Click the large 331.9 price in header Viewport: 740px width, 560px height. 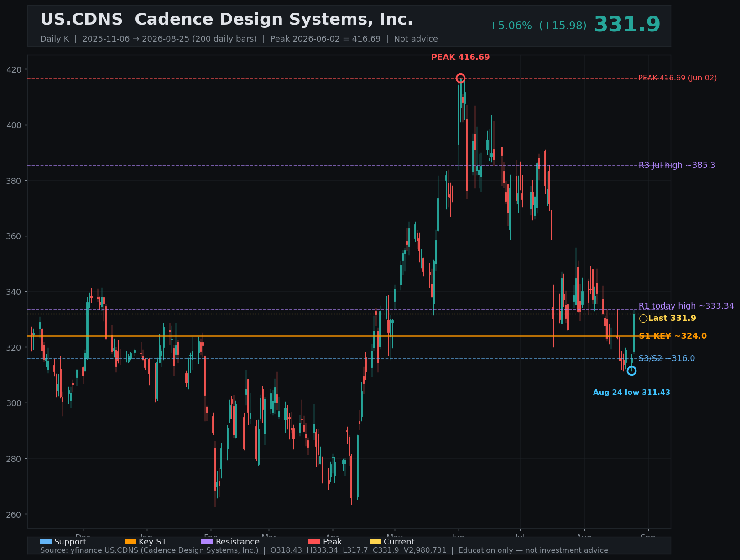pos(627,25)
